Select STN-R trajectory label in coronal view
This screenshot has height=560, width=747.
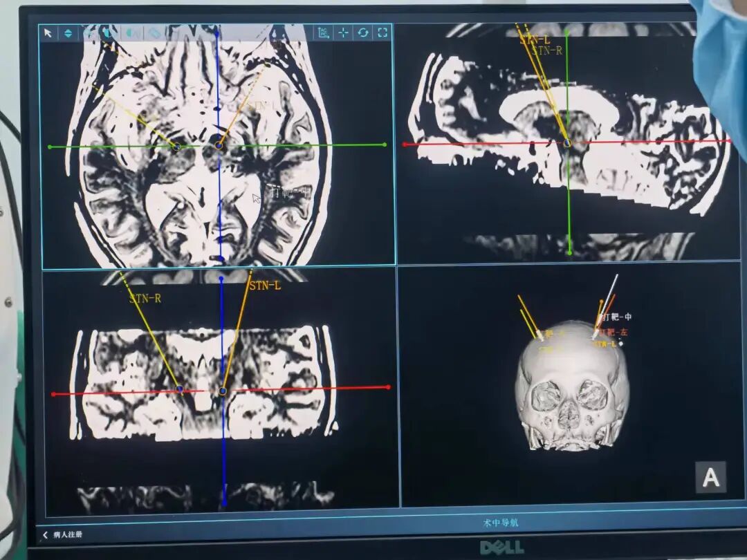pos(145,299)
